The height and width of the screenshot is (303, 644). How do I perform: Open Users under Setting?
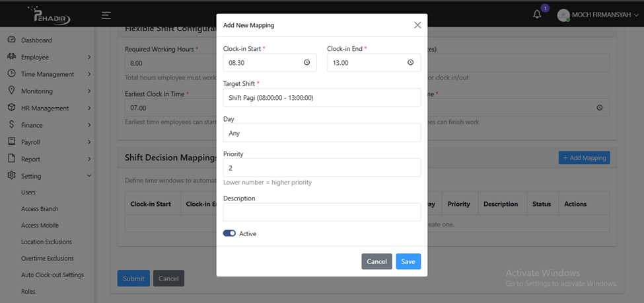pyautogui.click(x=28, y=193)
